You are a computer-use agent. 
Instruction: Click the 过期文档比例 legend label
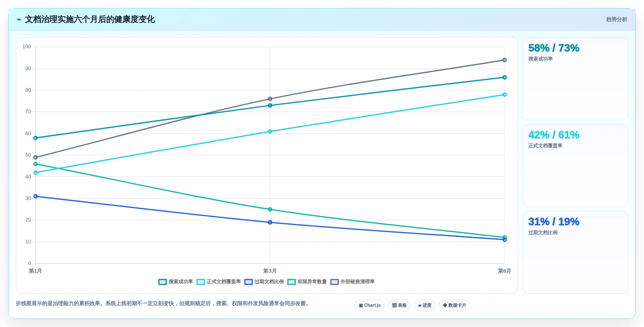point(269,282)
